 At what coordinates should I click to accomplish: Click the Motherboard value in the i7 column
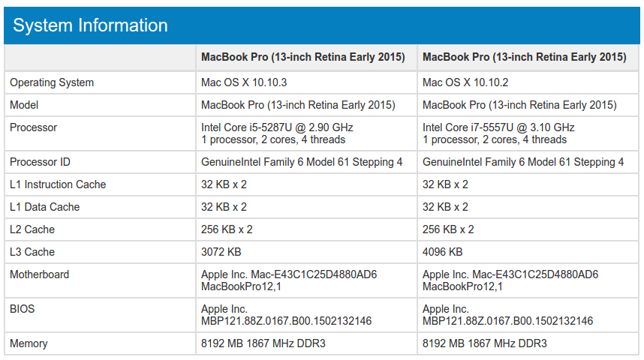(510, 280)
